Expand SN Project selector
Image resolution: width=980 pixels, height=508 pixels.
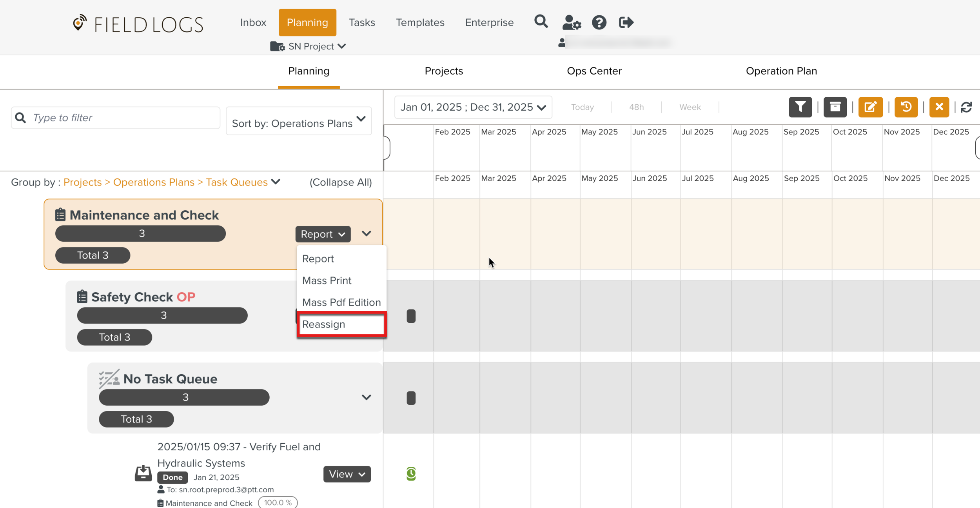click(311, 46)
